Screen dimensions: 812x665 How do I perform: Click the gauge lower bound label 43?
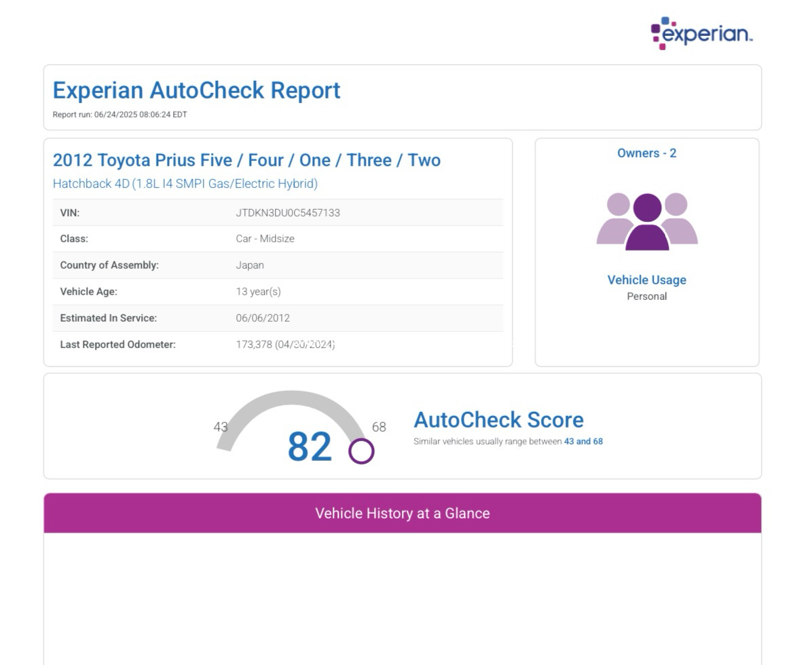[221, 427]
